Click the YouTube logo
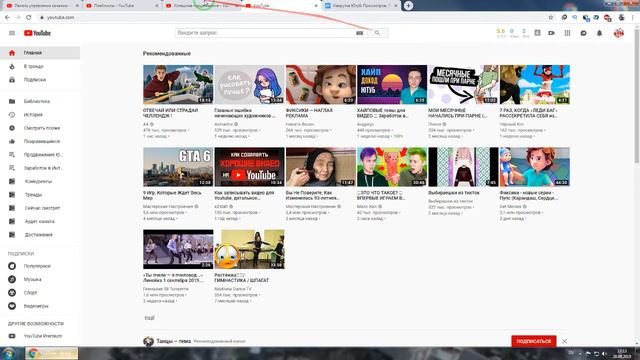Screen dimensions: 640x360 37,33
